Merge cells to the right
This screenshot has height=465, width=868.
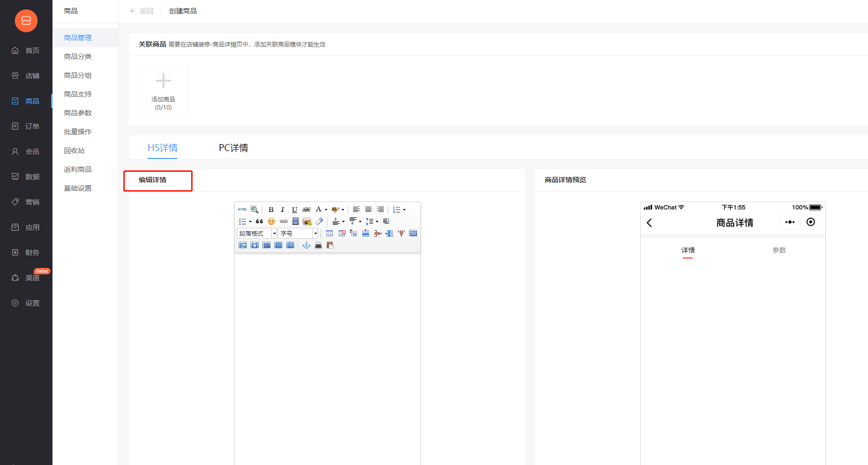(243, 245)
